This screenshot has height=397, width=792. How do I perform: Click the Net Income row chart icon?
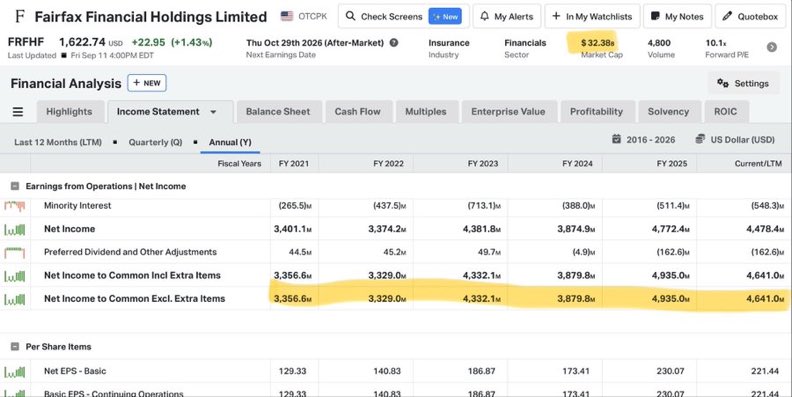point(15,229)
